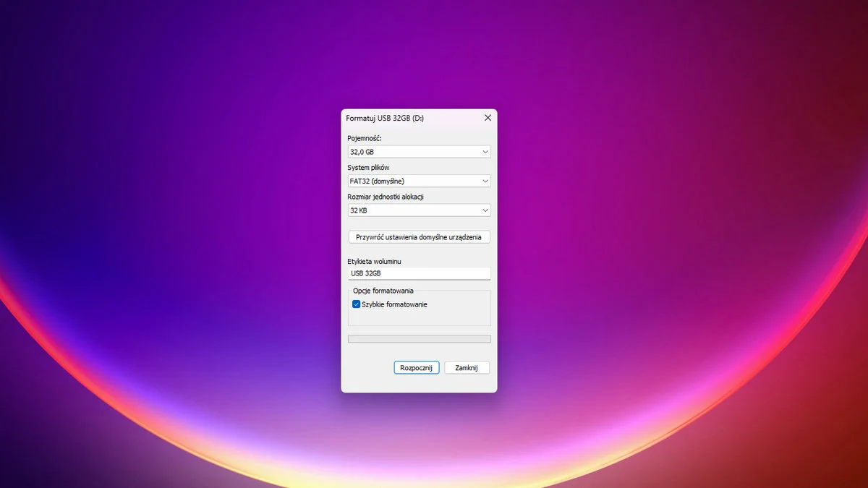868x488 pixels.
Task: Click the chevron icon on the capacity dropdown
Action: pyautogui.click(x=485, y=152)
